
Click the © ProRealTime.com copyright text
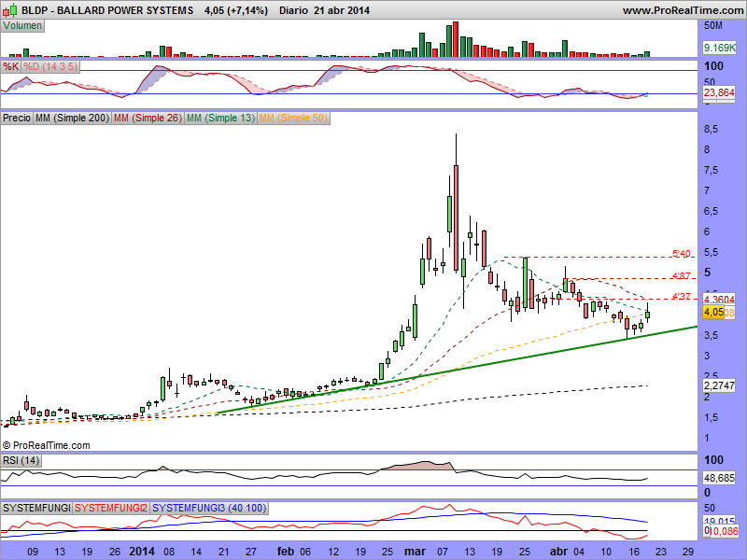pos(46,446)
